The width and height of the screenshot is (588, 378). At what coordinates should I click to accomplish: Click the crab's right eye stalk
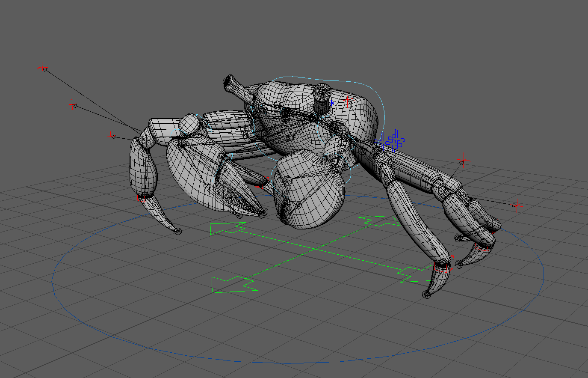[x=322, y=99]
